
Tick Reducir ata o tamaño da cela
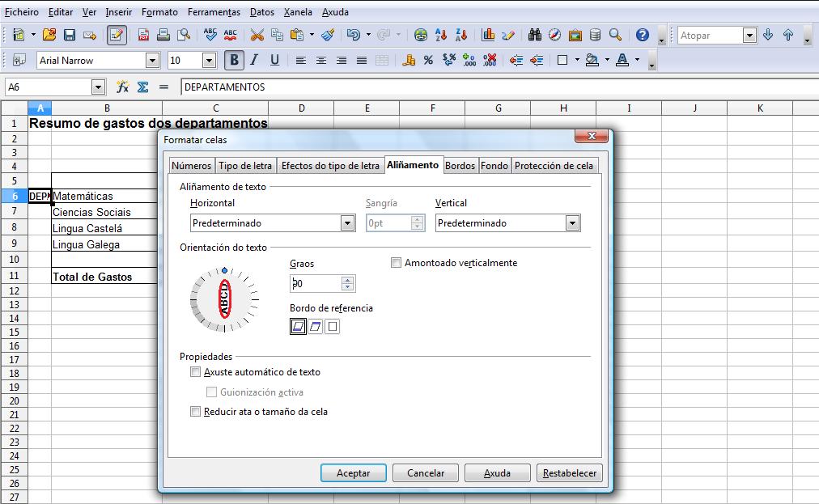[195, 412]
